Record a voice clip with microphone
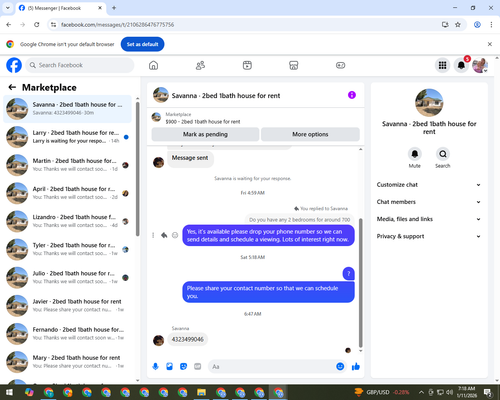 pyautogui.click(x=155, y=367)
